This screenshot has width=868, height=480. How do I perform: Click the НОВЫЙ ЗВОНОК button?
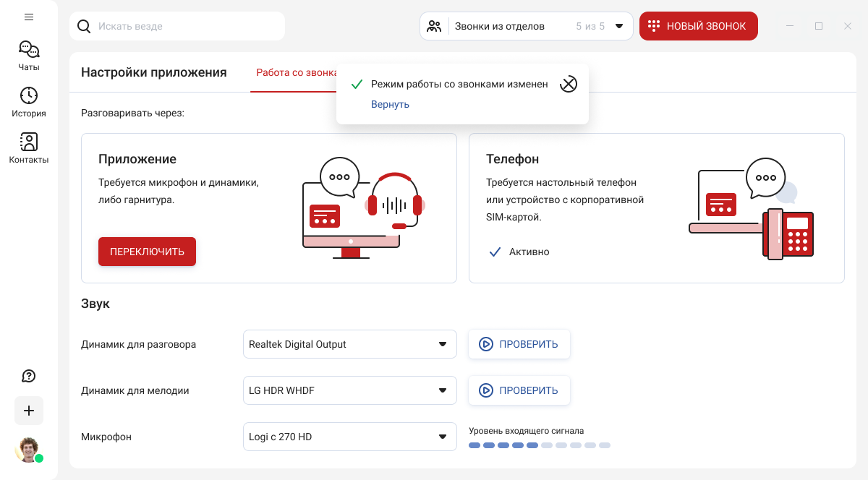pos(699,26)
